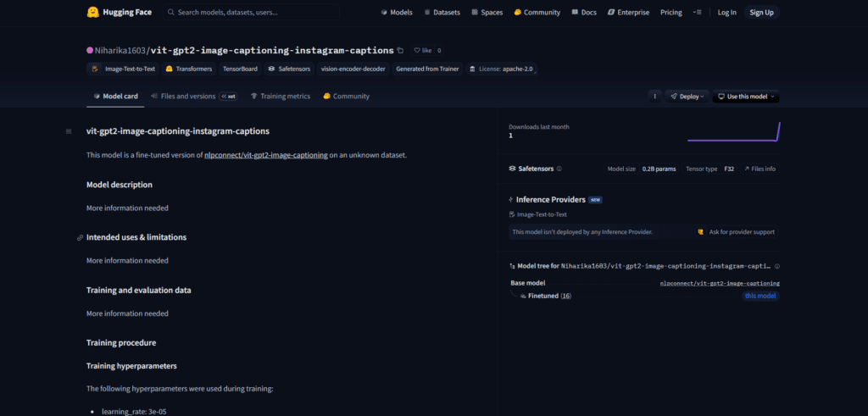Click Ask for provider support button
Viewport: 868px width, 416px height.
click(x=737, y=232)
